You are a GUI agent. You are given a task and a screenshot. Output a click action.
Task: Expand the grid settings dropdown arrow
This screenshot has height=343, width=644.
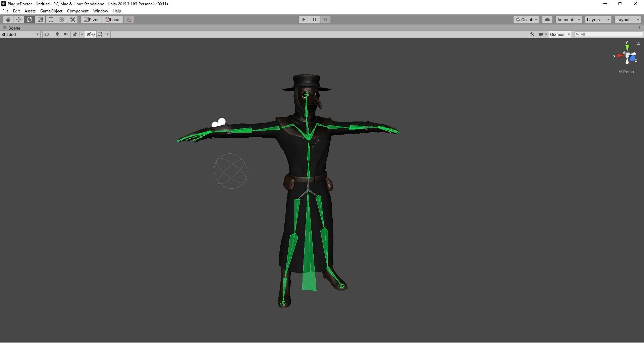pyautogui.click(x=108, y=34)
